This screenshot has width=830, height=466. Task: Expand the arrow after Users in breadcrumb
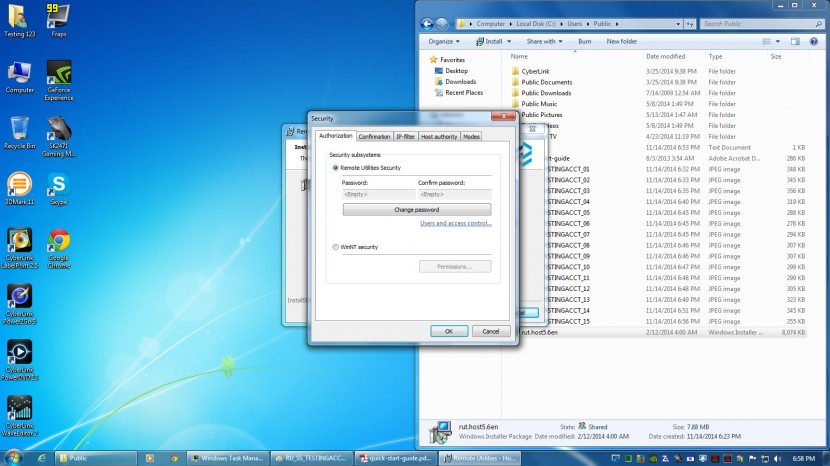click(588, 24)
